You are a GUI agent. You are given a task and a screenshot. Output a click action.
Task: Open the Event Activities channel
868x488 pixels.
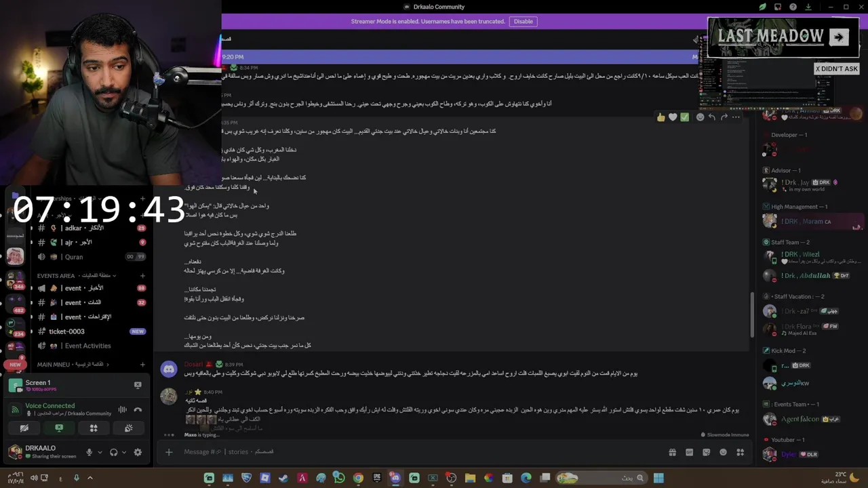click(x=92, y=346)
